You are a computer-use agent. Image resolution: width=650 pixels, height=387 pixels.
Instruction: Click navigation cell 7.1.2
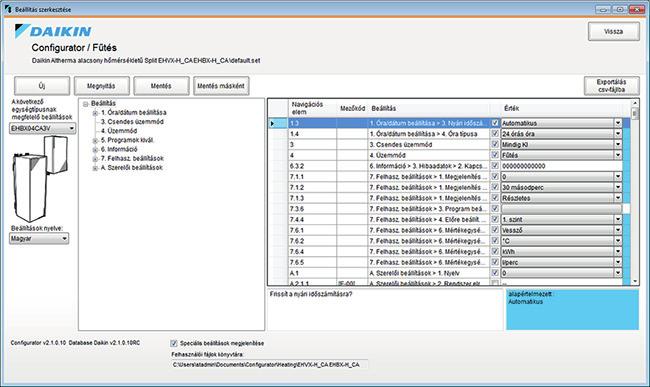312,187
